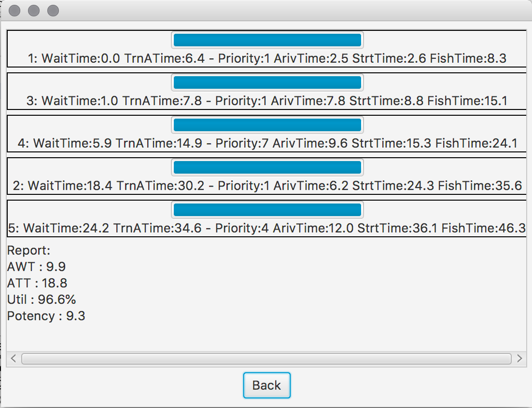Click the horizontal scrollbar left arrow
Image resolution: width=532 pixels, height=408 pixels.
14,358
